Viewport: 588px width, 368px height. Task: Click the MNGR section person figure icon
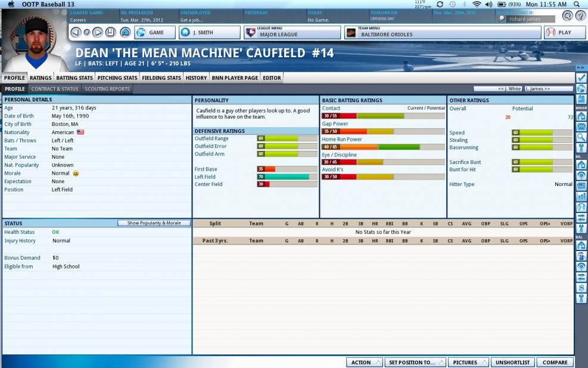[581, 148]
